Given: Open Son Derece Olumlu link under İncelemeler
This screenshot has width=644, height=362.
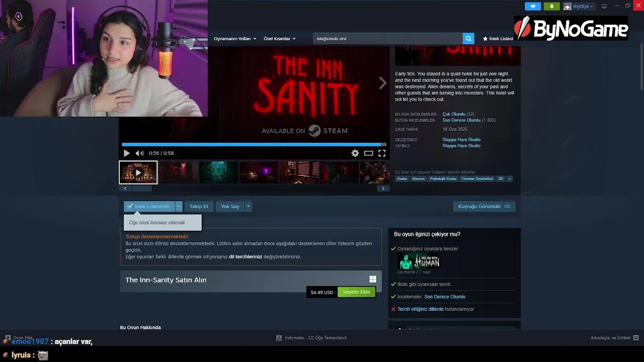Looking at the screenshot, I should (x=445, y=297).
